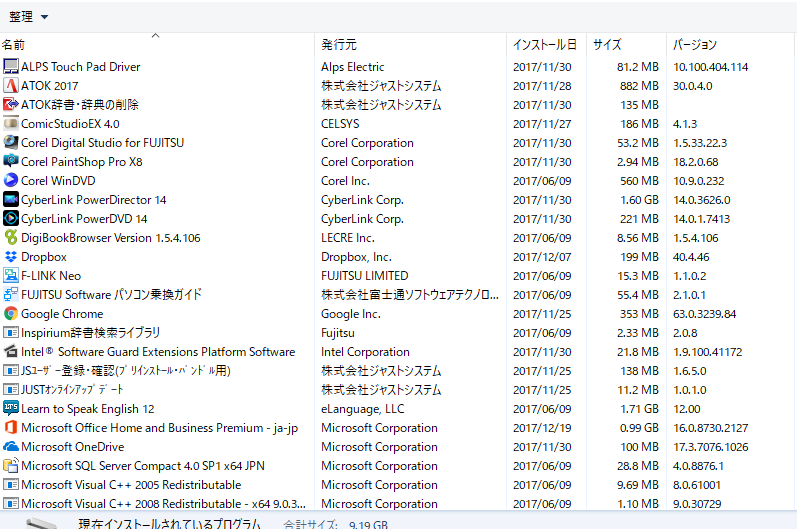The image size is (797, 529).
Task: Click the Google Chrome icon
Action: (11, 314)
